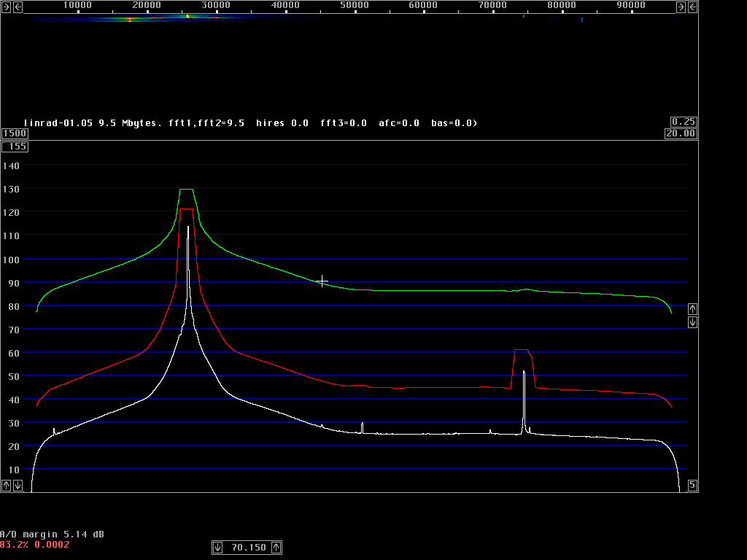Click the "fft1,fft2=9.5" status text
This screenshot has width=747, height=560.
pyautogui.click(x=206, y=122)
